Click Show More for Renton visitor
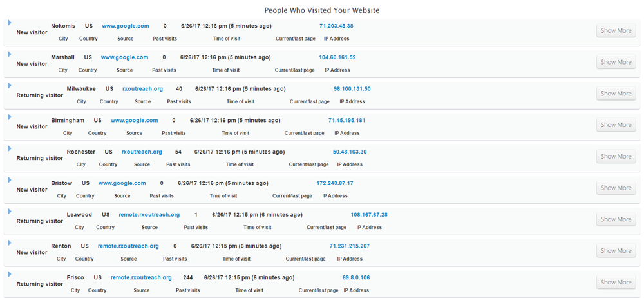This screenshot has width=644, height=298. pos(616,251)
